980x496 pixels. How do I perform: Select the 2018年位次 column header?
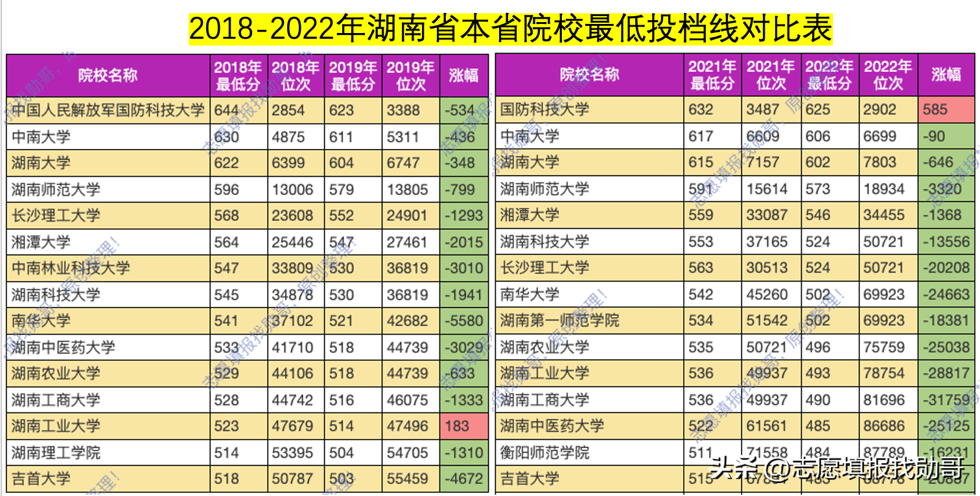point(295,76)
